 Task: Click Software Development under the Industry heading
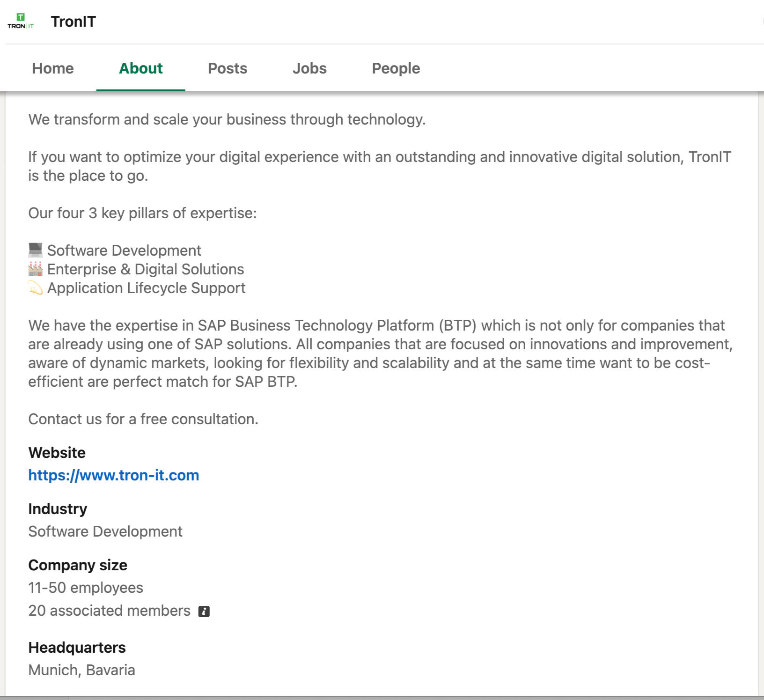105,531
